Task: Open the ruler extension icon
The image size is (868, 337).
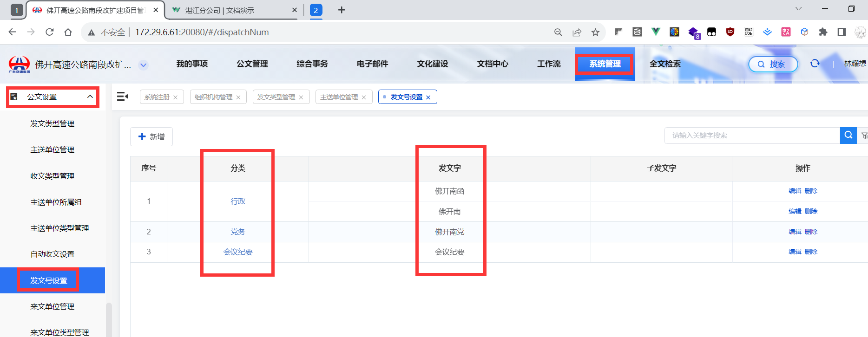Action: coord(618,32)
